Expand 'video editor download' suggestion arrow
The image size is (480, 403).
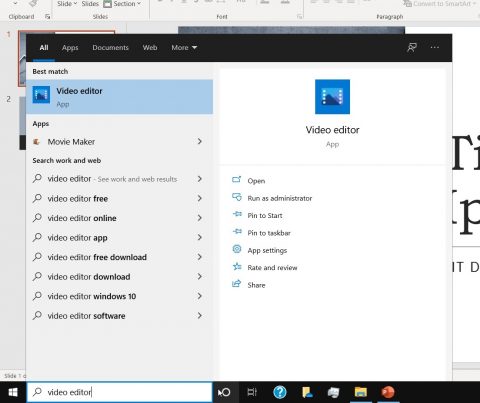point(200,276)
